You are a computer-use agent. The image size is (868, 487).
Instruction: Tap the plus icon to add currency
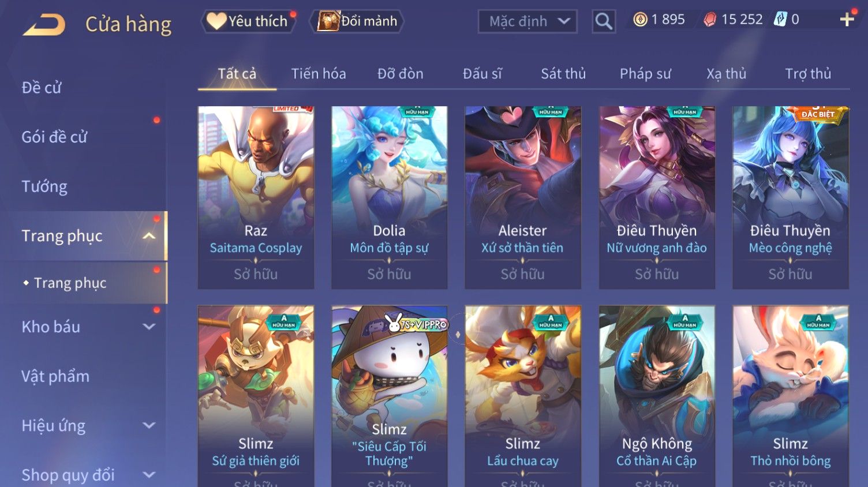pyautogui.click(x=847, y=20)
